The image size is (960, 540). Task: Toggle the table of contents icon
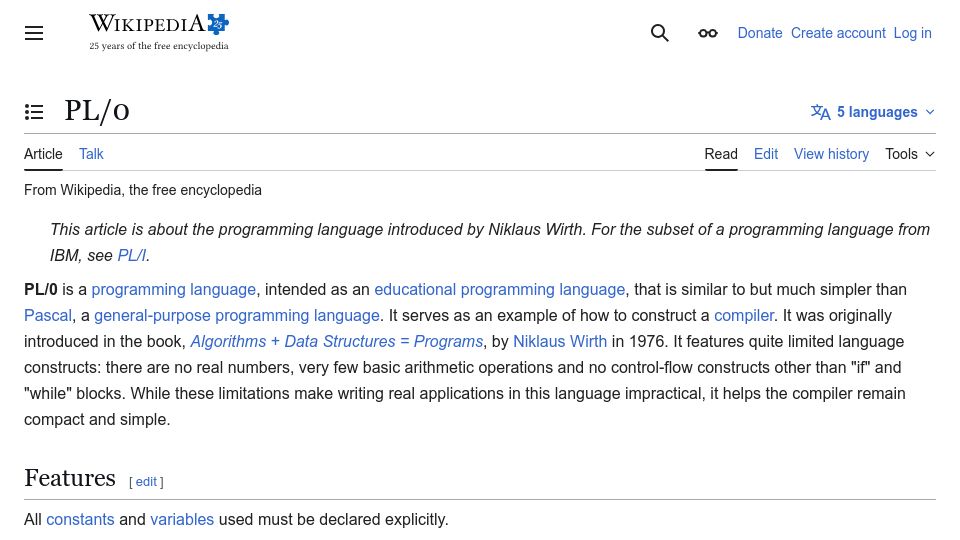coord(34,112)
